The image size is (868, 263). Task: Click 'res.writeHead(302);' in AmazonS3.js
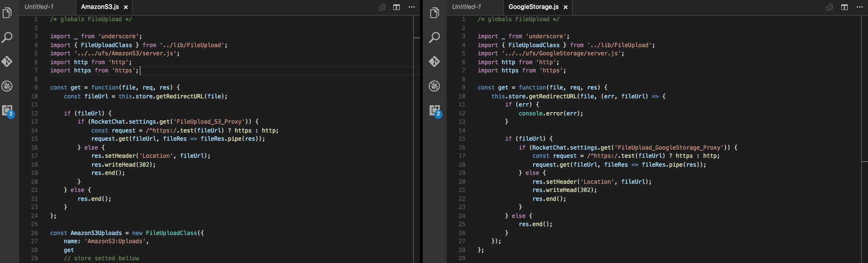tap(123, 165)
